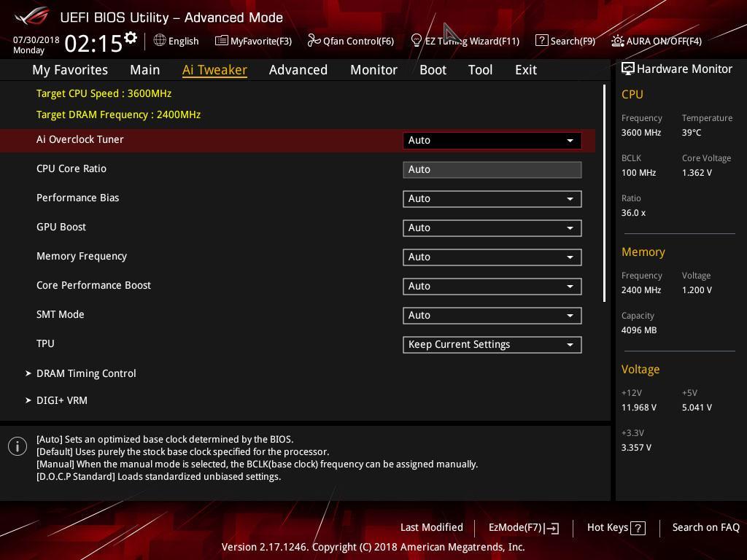Image resolution: width=747 pixels, height=560 pixels.
Task: Open the Tool tab
Action: click(x=480, y=70)
